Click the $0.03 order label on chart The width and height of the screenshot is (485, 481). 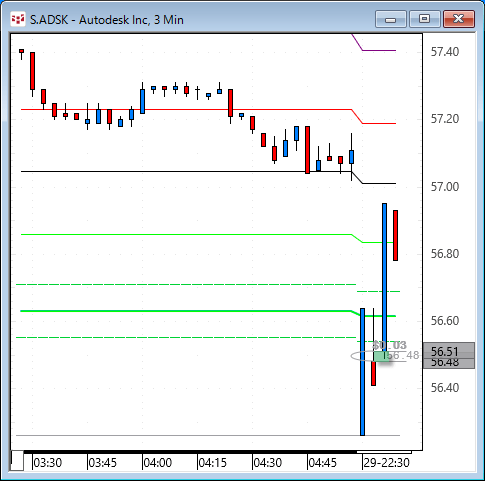pyautogui.click(x=389, y=345)
